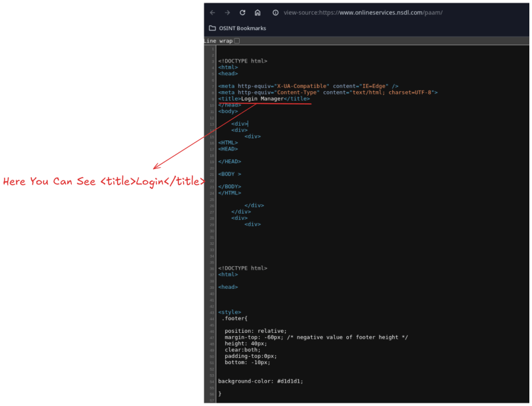
Task: Click the lowercase '<body>' tag line
Action: [228, 111]
